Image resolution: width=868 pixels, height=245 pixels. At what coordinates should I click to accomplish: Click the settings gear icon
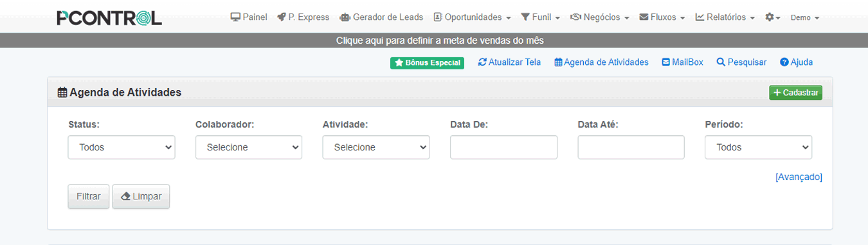click(x=769, y=17)
